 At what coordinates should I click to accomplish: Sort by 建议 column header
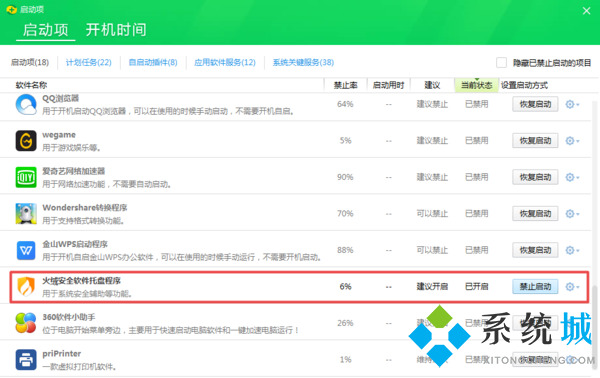pyautogui.click(x=432, y=85)
